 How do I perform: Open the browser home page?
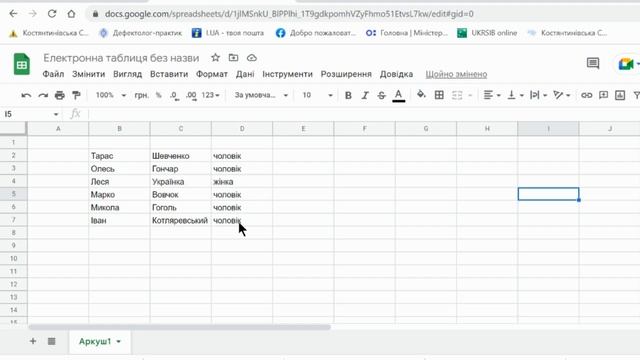pyautogui.click(x=71, y=14)
